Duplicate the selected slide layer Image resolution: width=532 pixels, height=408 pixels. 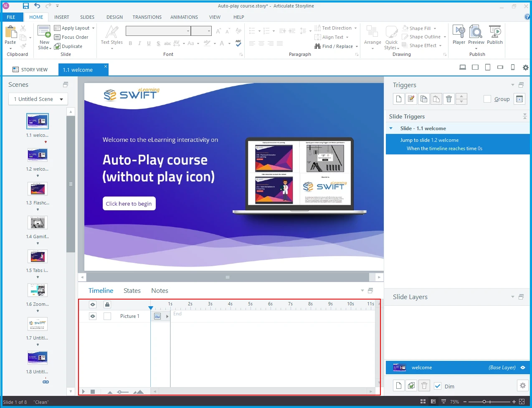[411, 386]
